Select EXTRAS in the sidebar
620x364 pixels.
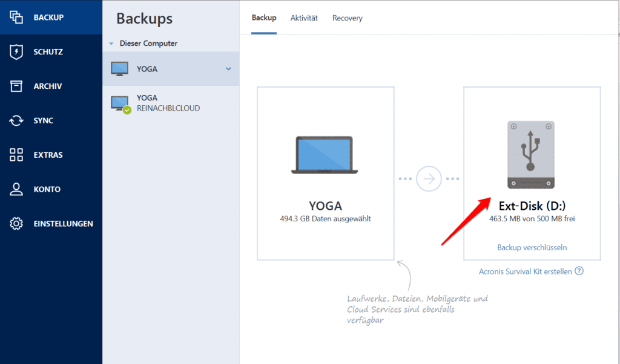click(x=48, y=155)
